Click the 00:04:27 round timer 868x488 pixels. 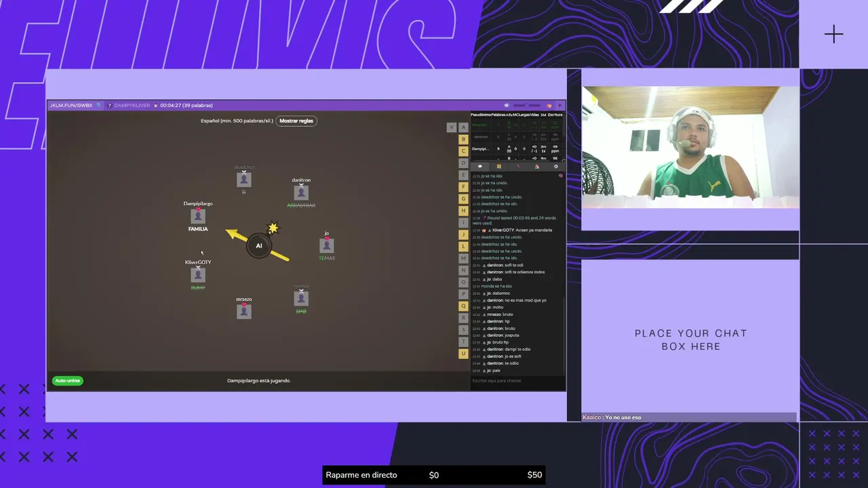tap(170, 105)
